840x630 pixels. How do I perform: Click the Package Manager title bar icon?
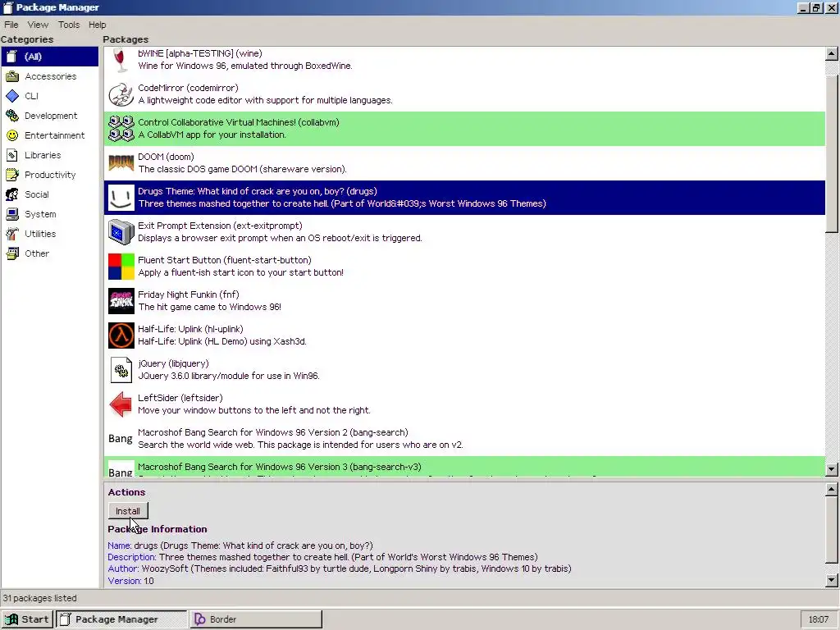[x=7, y=7]
